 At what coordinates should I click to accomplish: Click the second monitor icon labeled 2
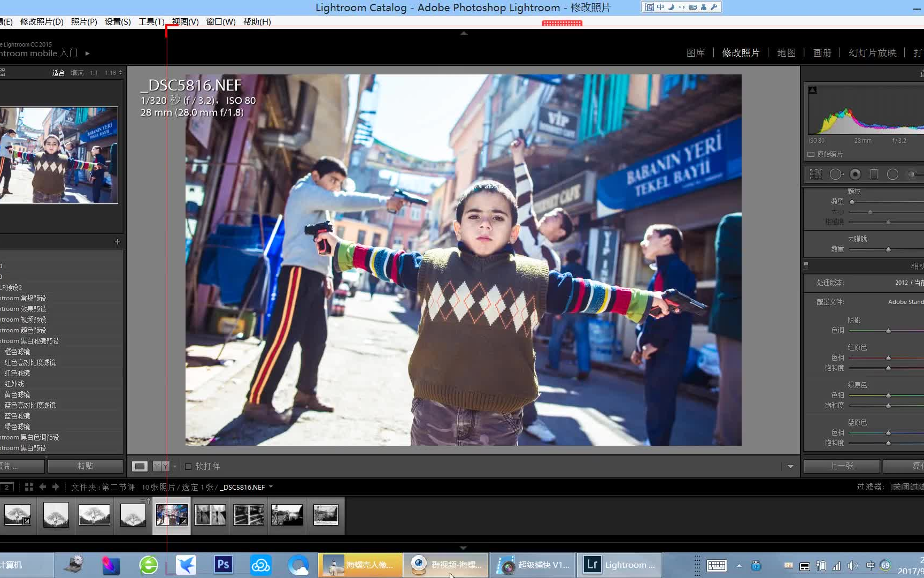pos(6,487)
